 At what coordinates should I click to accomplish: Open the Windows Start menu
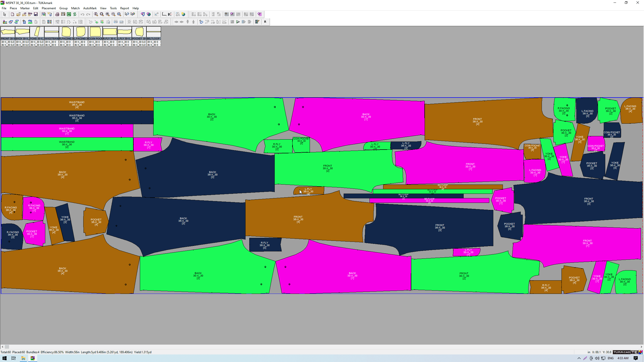pos(4,358)
